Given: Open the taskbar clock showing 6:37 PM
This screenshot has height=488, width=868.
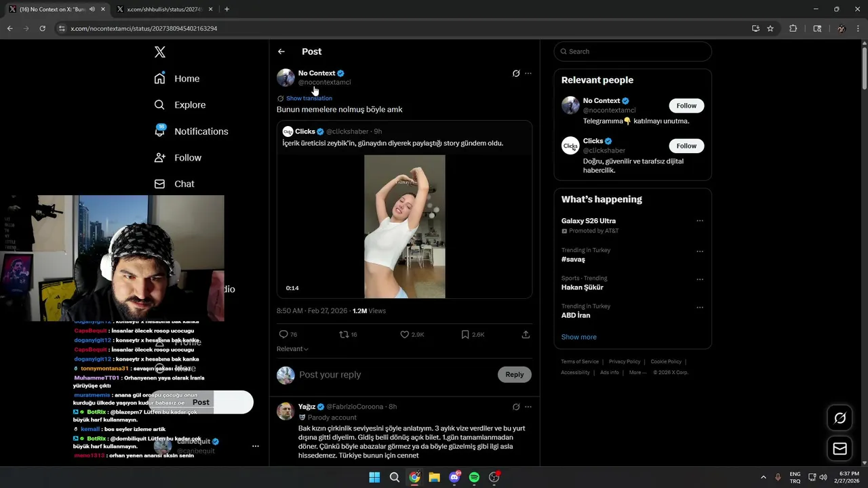Looking at the screenshot, I should coord(848,477).
